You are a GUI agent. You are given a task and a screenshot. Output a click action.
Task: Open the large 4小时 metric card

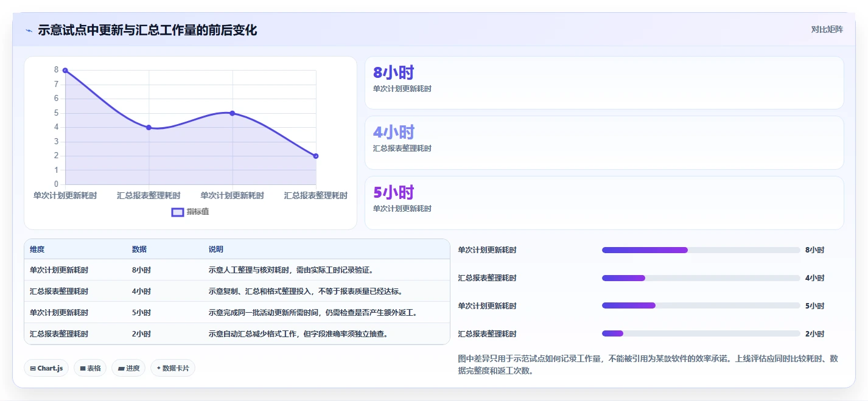pyautogui.click(x=604, y=142)
